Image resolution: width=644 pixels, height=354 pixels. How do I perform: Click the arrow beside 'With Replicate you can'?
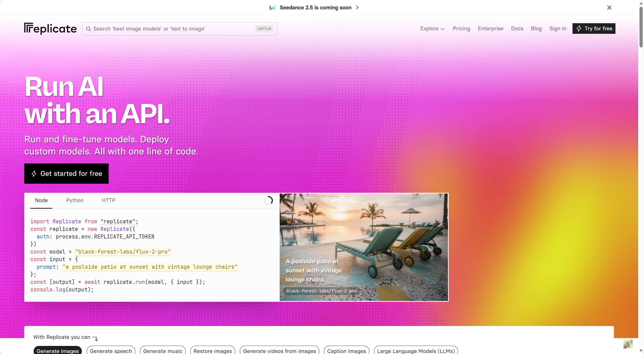tap(95, 338)
